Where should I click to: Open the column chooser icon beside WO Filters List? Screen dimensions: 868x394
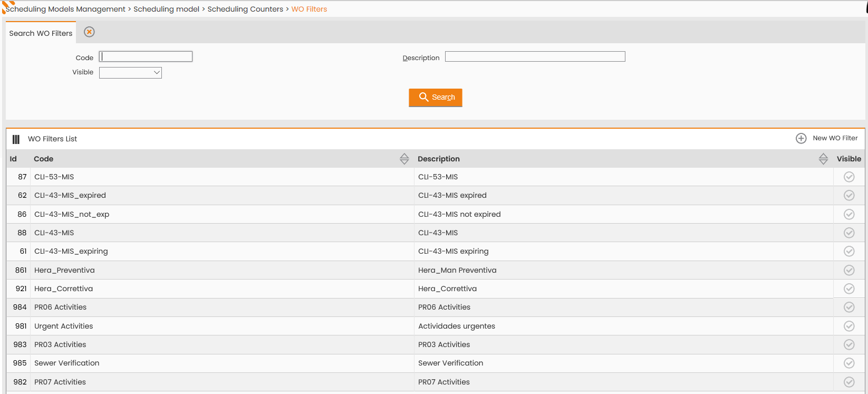pyautogui.click(x=16, y=139)
